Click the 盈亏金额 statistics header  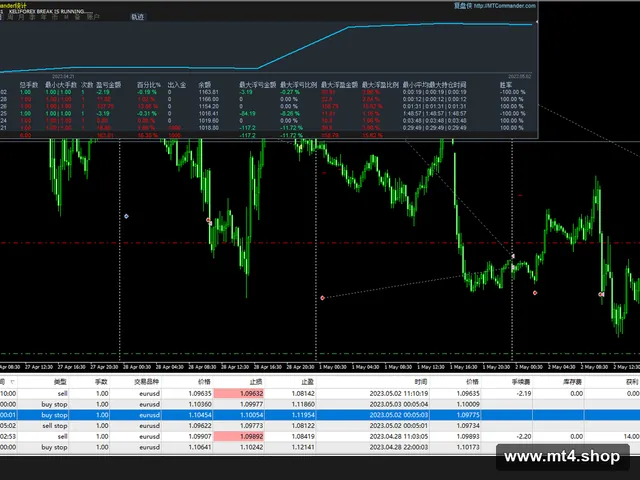click(109, 85)
